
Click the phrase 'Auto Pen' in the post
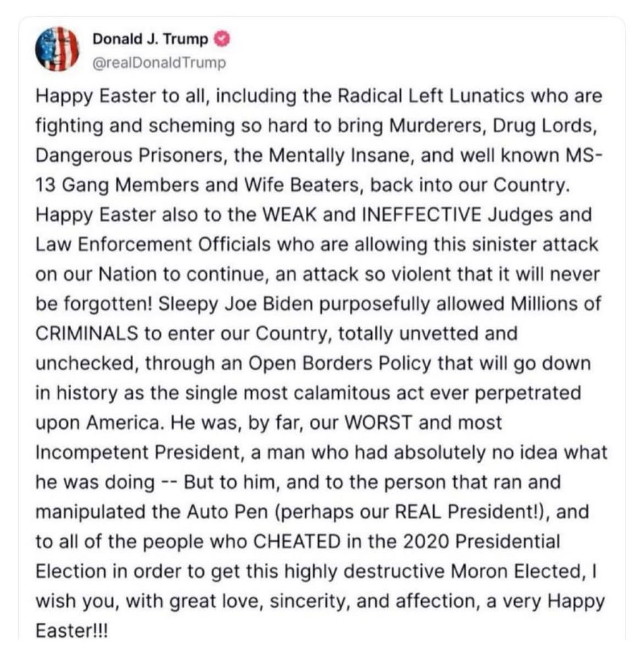click(227, 512)
